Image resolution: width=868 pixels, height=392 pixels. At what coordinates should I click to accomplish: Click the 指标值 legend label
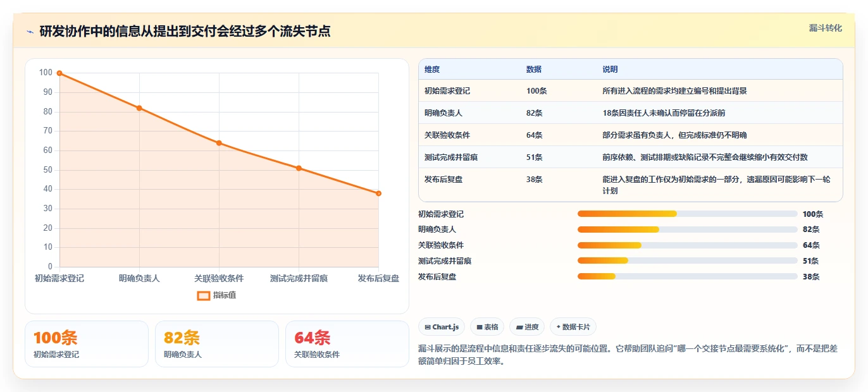(x=225, y=295)
